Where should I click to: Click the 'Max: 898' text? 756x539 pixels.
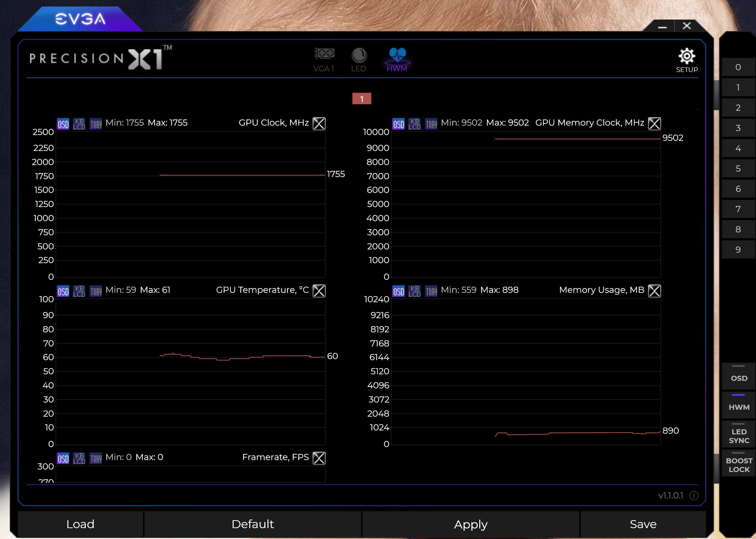click(499, 290)
